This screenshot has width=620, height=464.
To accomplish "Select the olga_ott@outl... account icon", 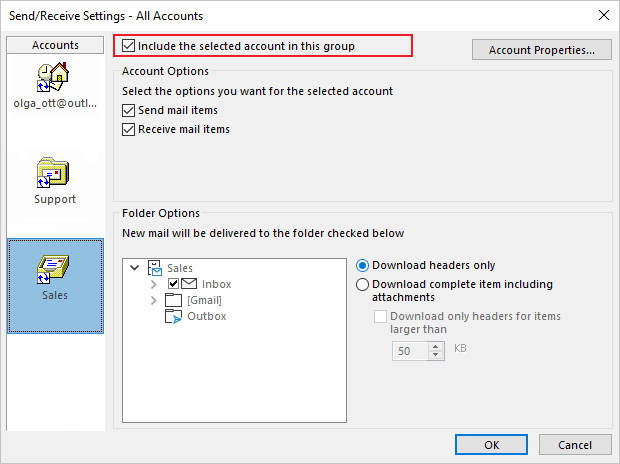I will (53, 77).
